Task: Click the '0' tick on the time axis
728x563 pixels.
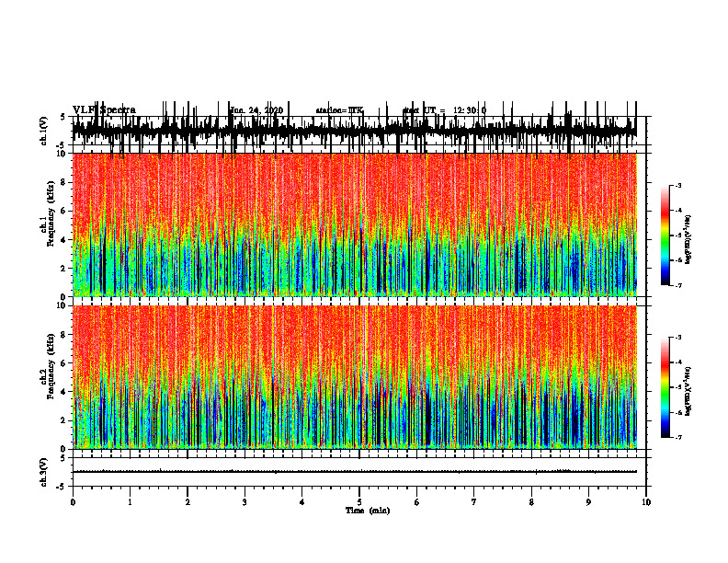Action: coord(73,502)
